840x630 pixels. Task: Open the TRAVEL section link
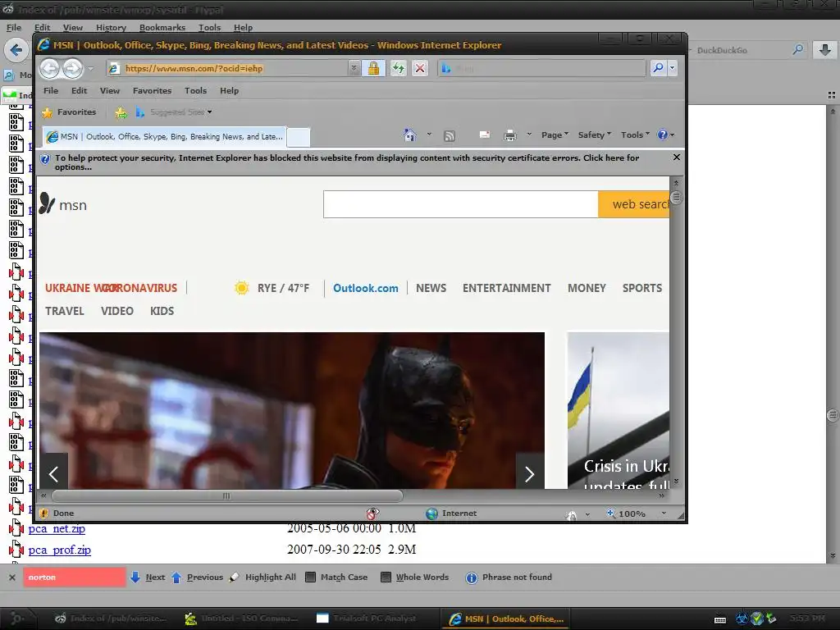[x=65, y=311]
